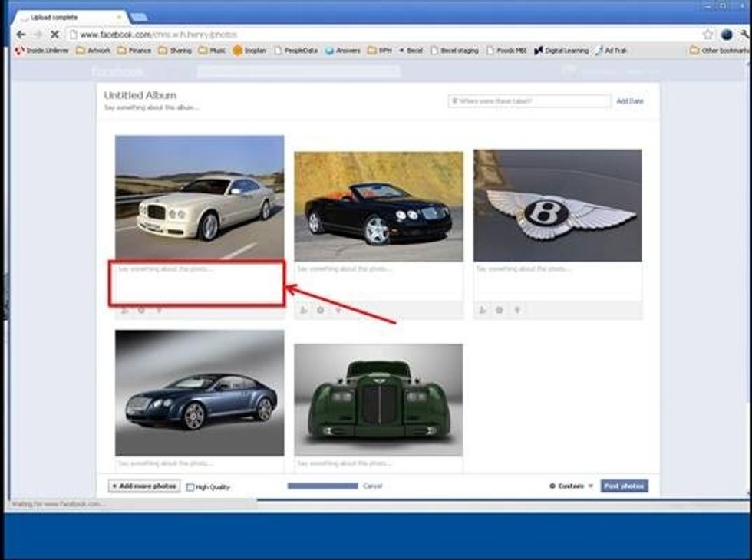The height and width of the screenshot is (560, 752).
Task: Open the Ad Trak bookmark
Action: (x=612, y=51)
